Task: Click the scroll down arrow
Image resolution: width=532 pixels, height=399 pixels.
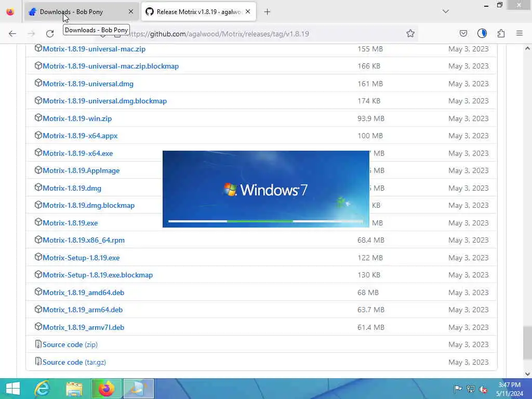Action: click(527, 374)
